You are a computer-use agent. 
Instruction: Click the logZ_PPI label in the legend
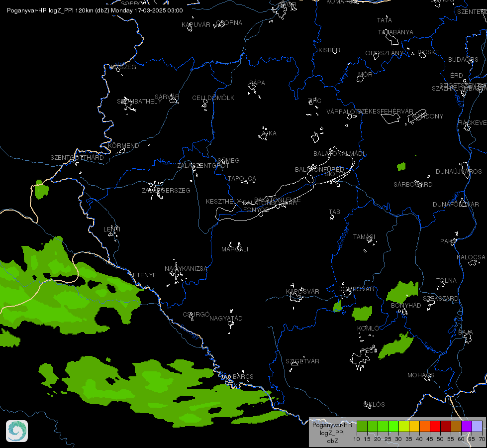(332, 433)
